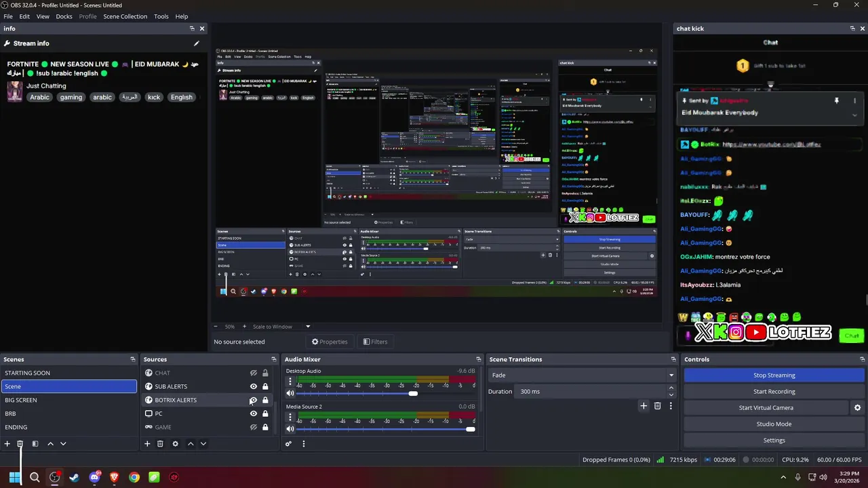Open Scale to Window preview dropdown
Image resolution: width=868 pixels, height=488 pixels.
click(x=281, y=327)
